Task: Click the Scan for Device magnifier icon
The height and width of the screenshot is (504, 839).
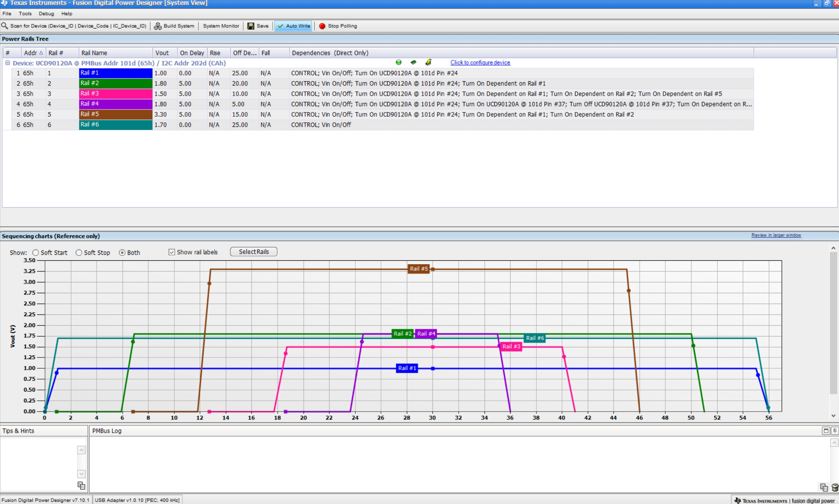Action: click(x=4, y=26)
